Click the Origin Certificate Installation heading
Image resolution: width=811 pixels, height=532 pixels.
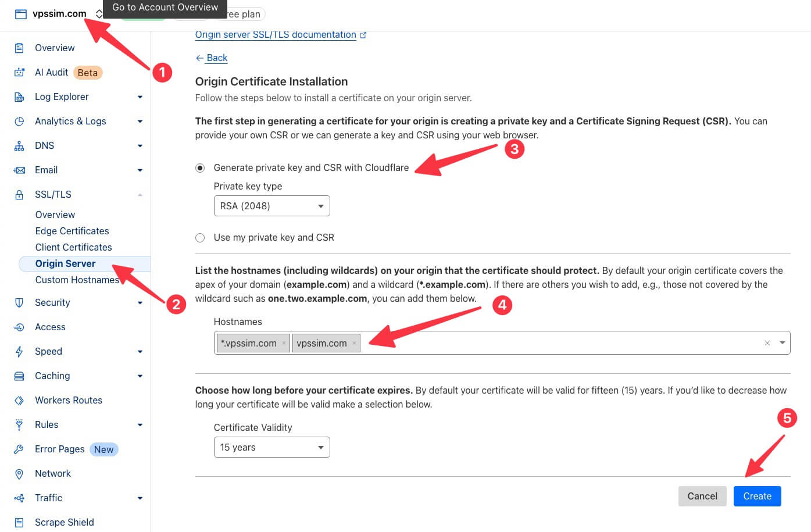pyautogui.click(x=271, y=81)
